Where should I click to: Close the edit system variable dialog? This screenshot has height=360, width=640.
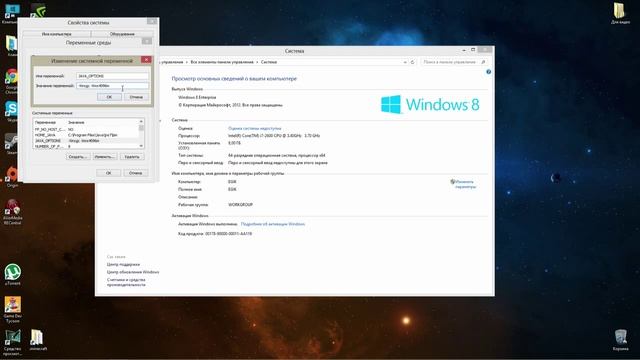pyautogui.click(x=146, y=60)
